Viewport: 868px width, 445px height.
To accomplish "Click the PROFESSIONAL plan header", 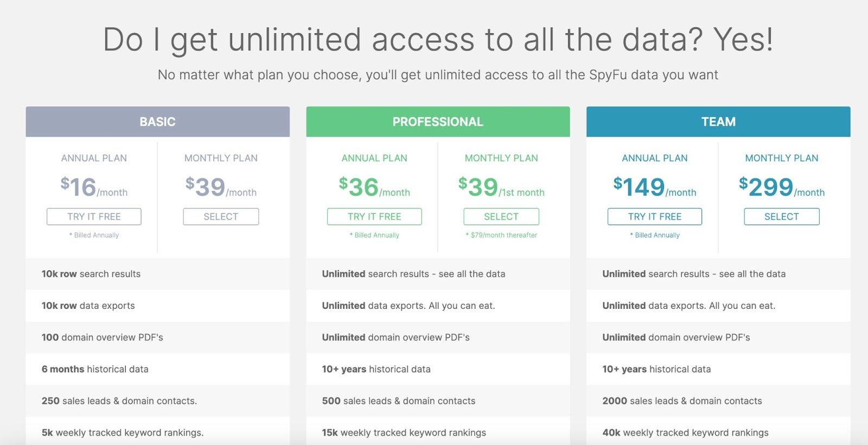I will [438, 122].
